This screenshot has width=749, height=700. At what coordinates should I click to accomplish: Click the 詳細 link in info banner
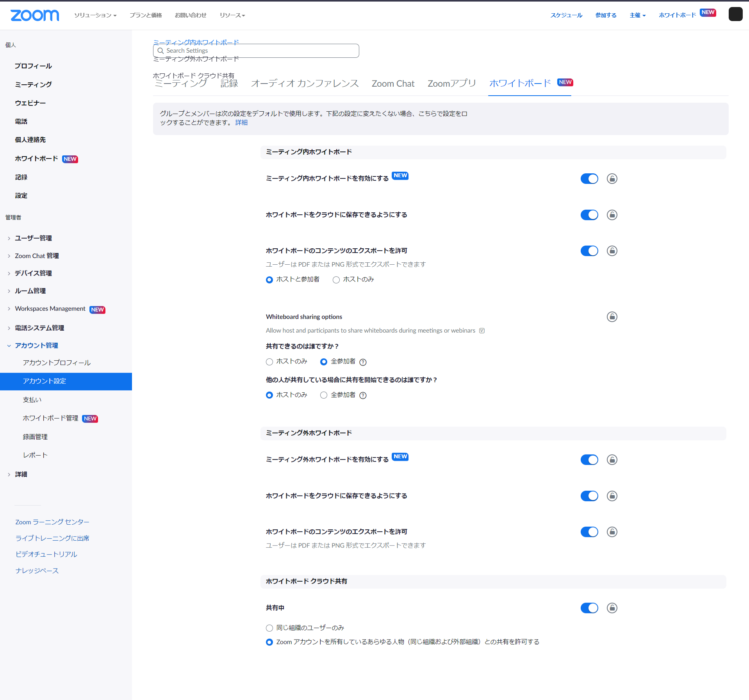(x=241, y=123)
